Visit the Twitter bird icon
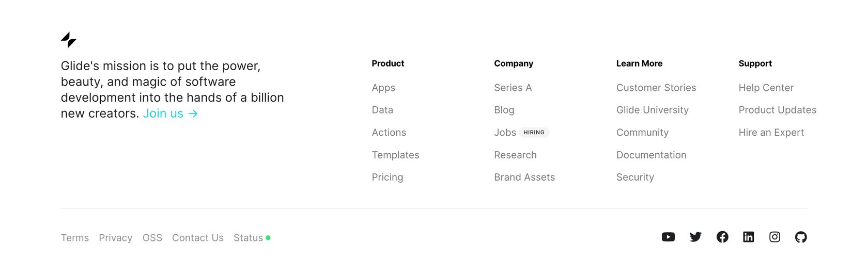Screen dimensions: 868x274 [x=695, y=237]
